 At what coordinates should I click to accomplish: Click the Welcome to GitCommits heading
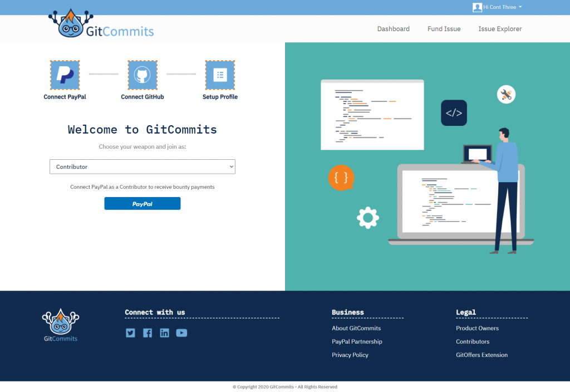point(142,129)
